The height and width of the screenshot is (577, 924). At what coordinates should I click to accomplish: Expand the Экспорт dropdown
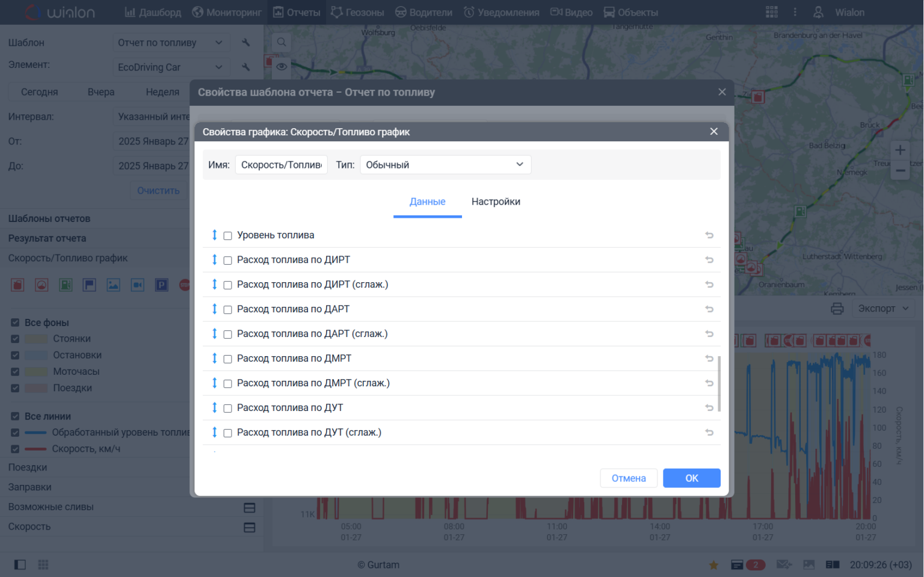tap(882, 309)
